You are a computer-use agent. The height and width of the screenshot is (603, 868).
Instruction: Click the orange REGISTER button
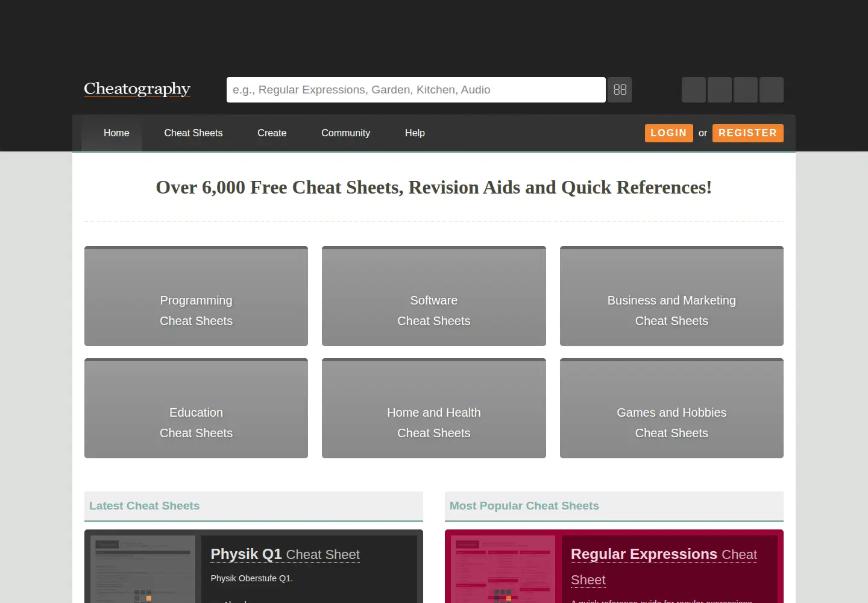tap(747, 133)
